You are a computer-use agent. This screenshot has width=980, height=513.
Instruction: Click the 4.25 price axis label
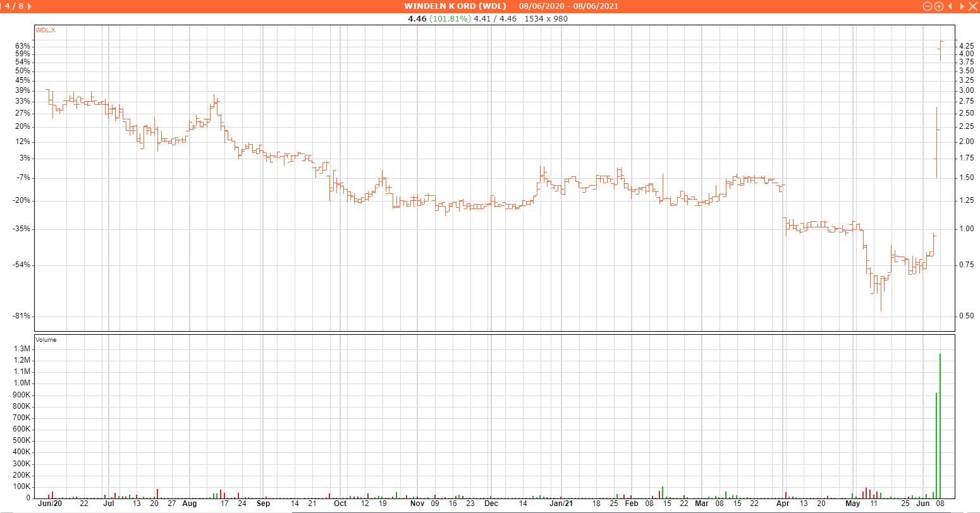tap(966, 46)
